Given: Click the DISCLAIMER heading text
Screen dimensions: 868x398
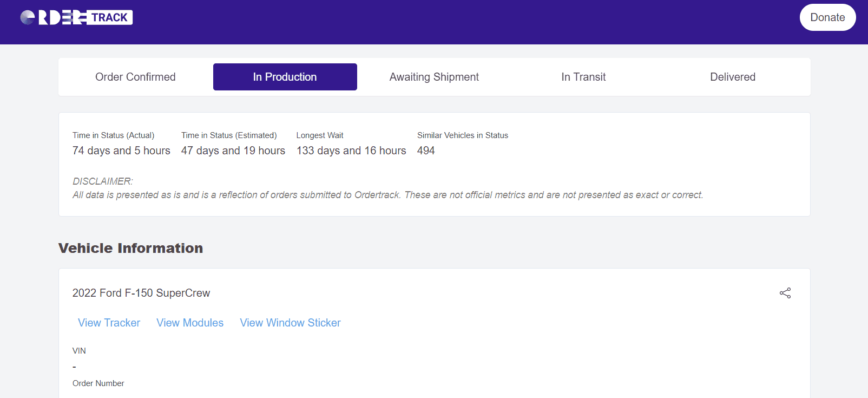Looking at the screenshot, I should coord(103,181).
